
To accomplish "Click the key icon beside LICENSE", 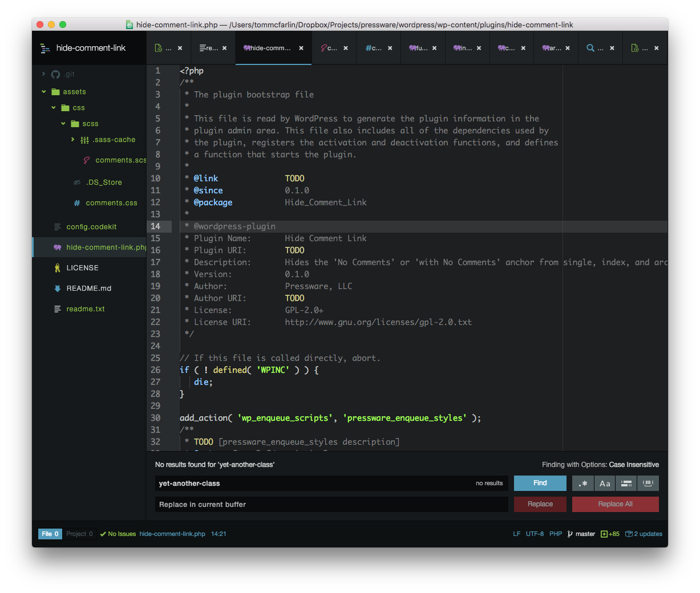I will tap(57, 268).
